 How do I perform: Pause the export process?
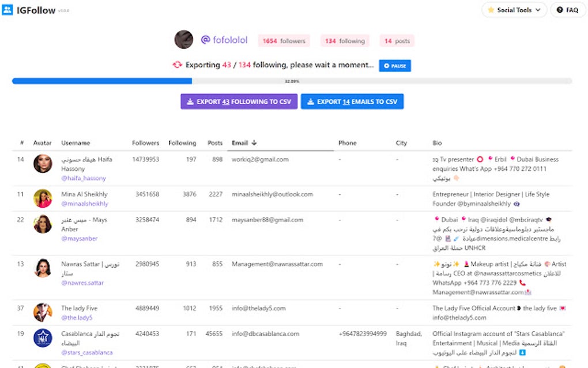pyautogui.click(x=395, y=66)
